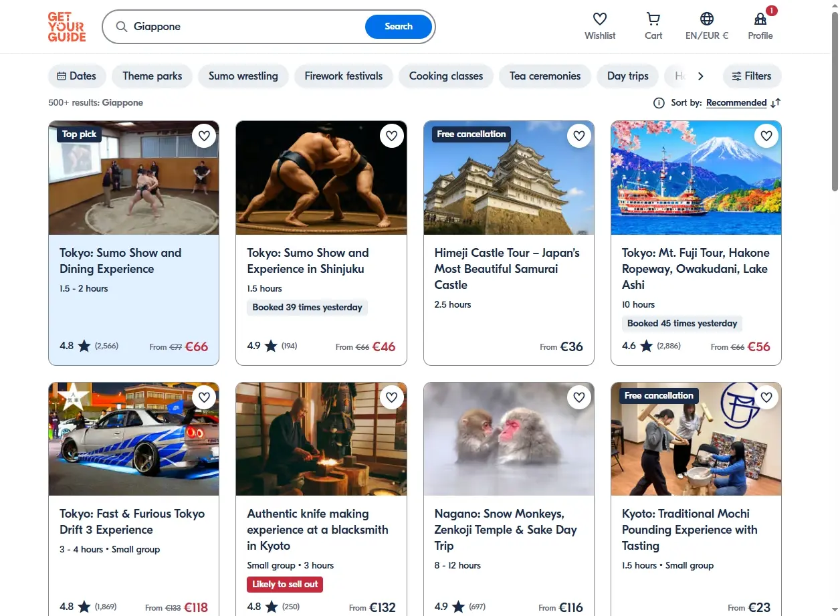Viewport: 840px width, 616px height.
Task: Click the €46 price on Shinjuku Sumo card
Action: (x=384, y=347)
